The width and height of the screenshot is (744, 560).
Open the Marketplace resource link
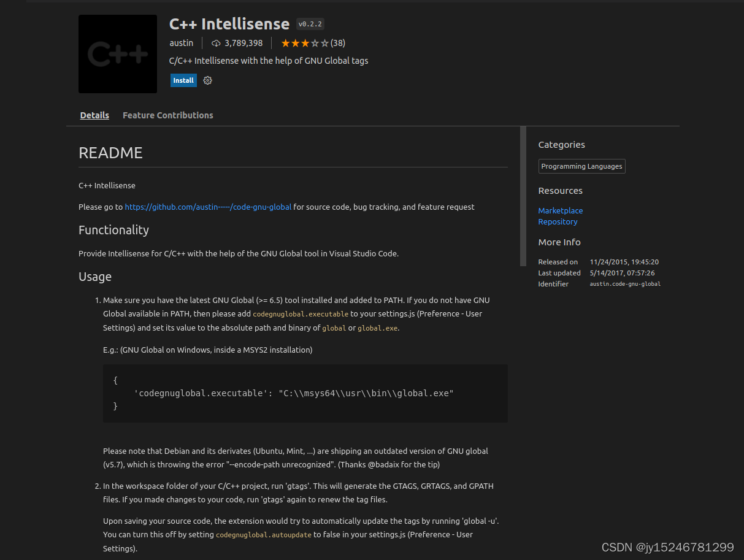(x=561, y=210)
